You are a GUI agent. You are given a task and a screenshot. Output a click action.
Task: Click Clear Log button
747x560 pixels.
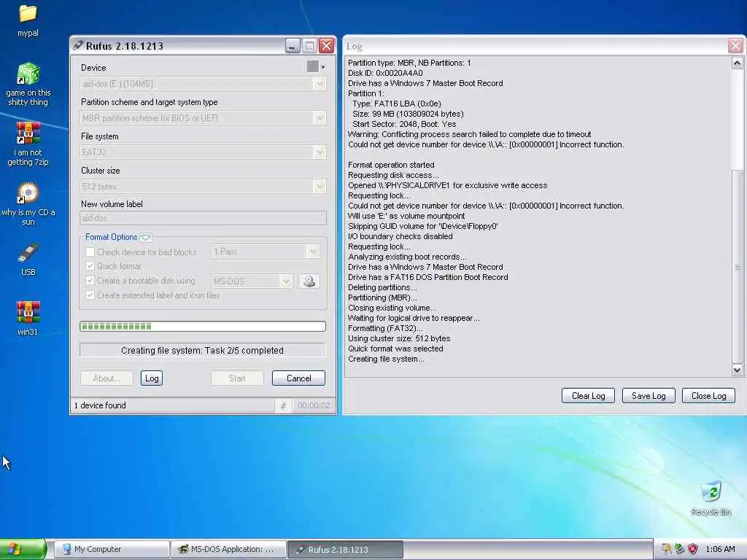589,396
